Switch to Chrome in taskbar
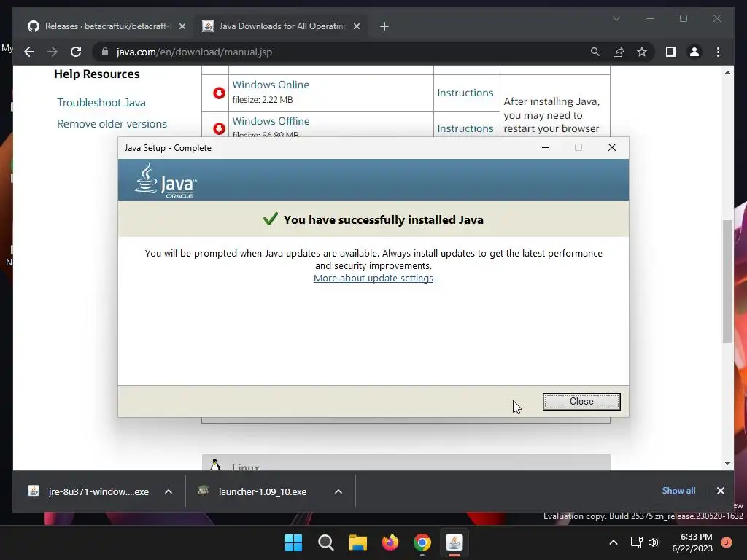Viewport: 747px width, 560px height. [422, 542]
